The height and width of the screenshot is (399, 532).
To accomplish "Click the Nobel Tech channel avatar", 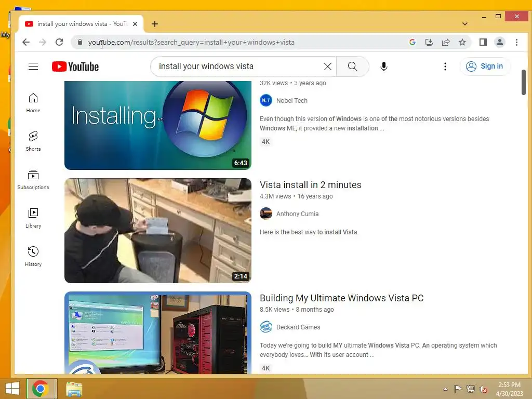I will pos(266,100).
